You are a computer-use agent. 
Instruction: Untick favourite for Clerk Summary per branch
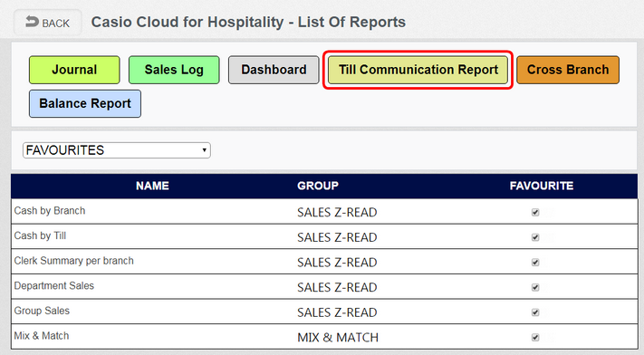coord(535,263)
